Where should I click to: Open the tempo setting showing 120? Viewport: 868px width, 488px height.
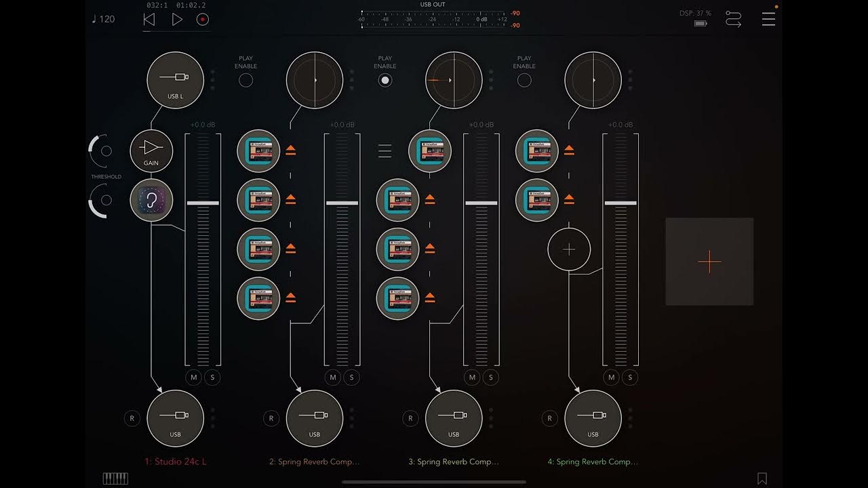pos(103,19)
